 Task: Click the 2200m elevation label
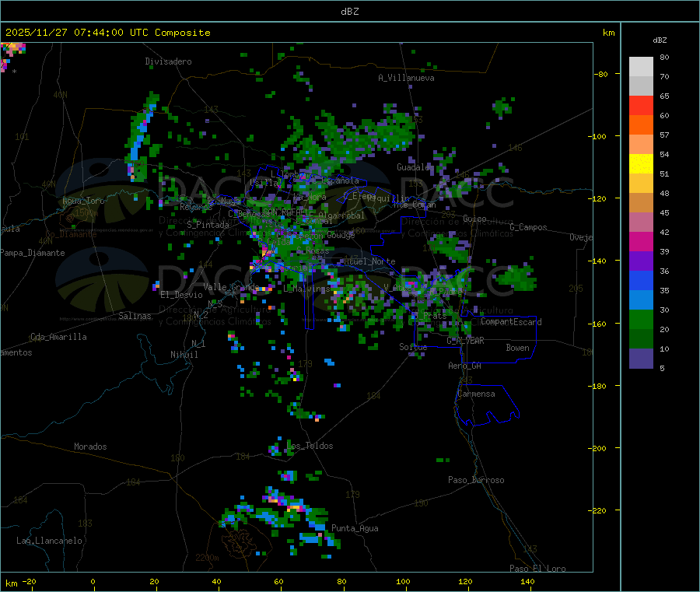click(207, 558)
